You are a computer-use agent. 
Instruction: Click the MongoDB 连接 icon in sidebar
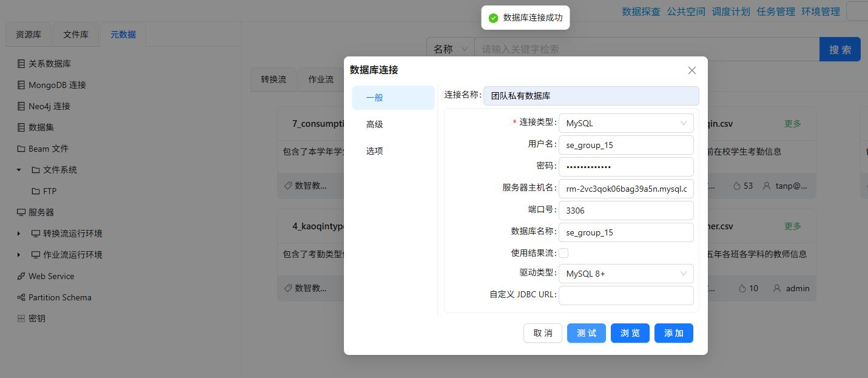(21, 85)
